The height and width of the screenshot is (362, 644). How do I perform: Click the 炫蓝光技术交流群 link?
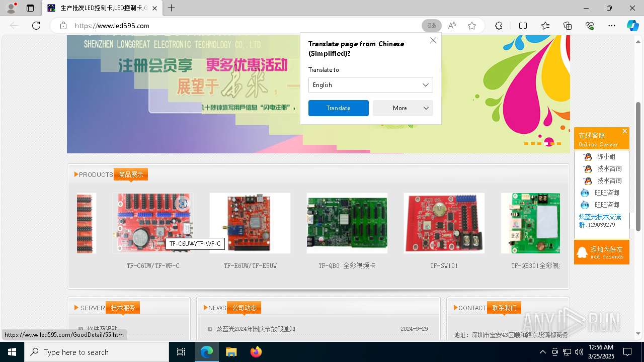[x=600, y=221]
